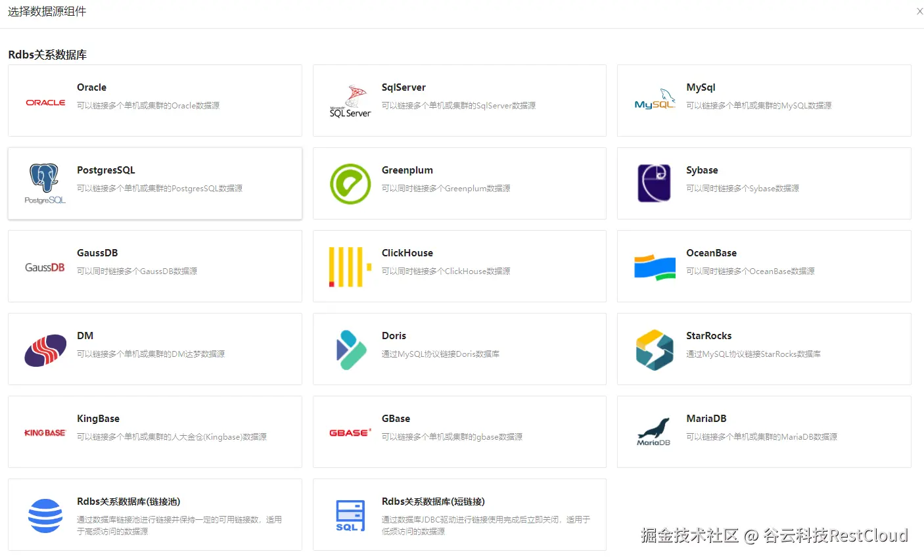Image resolution: width=924 pixels, height=560 pixels.
Task: Click description 通过MySQL协议链接Doris数据库
Action: (440, 354)
